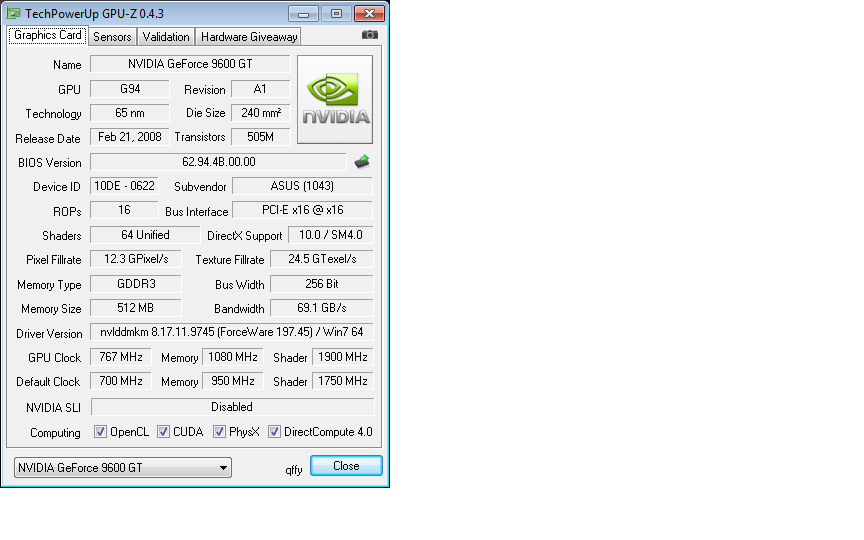The width and height of the screenshot is (864, 540).
Task: Maximize the GPU-Z window
Action: 336,14
